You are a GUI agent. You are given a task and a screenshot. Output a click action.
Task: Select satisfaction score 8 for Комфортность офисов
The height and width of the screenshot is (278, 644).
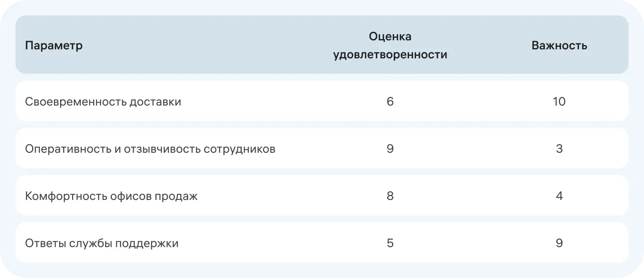[x=390, y=196]
